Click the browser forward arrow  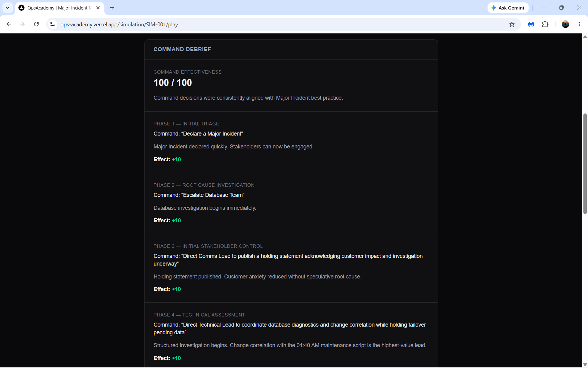[x=22, y=24]
